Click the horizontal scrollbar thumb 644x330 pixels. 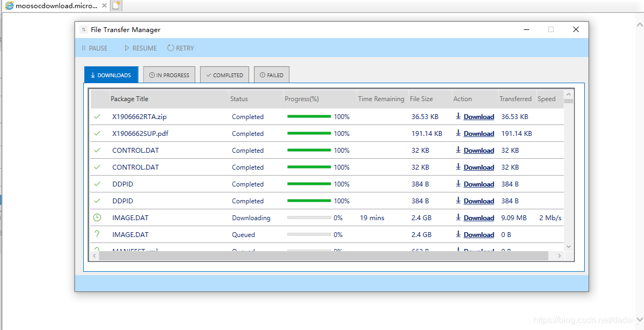tap(324, 256)
